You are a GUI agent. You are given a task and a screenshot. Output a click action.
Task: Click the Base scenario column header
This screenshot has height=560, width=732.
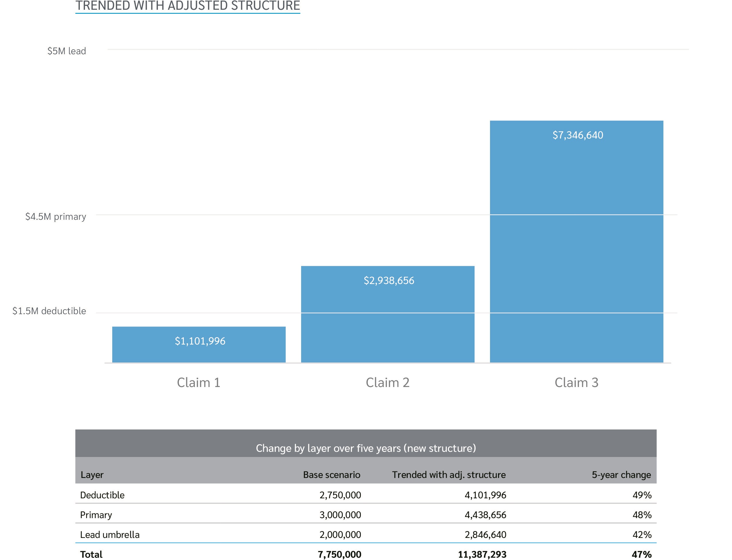[x=332, y=475]
